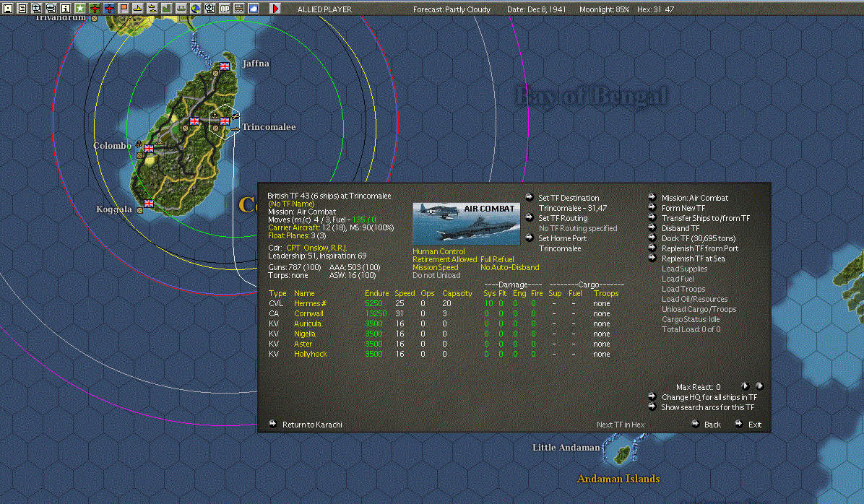Open ship Aster in the ship list
The image size is (864, 504).
point(303,344)
